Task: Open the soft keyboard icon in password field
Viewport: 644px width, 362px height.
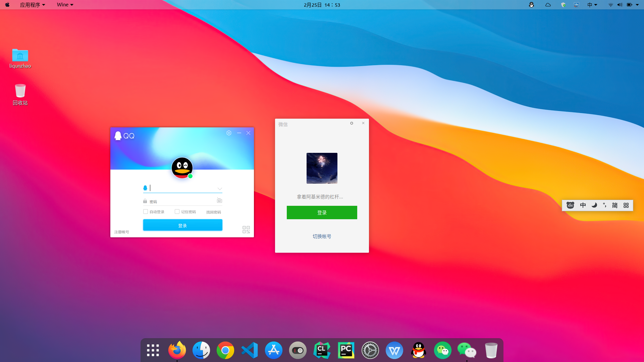Action: pos(219,200)
